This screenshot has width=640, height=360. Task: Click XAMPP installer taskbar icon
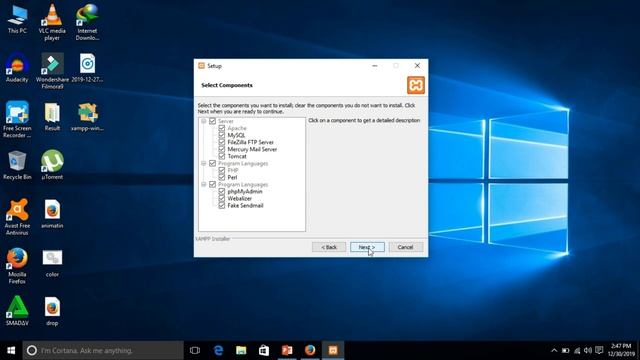(x=333, y=351)
